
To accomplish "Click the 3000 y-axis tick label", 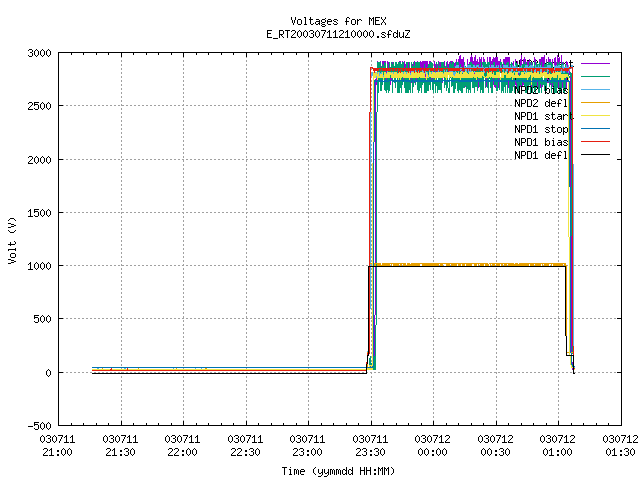I will (40, 53).
